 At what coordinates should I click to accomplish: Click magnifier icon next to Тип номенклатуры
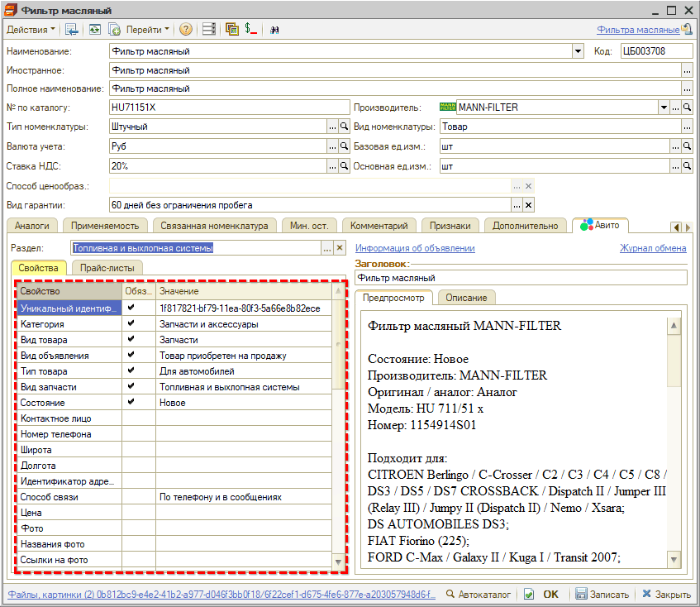point(345,127)
